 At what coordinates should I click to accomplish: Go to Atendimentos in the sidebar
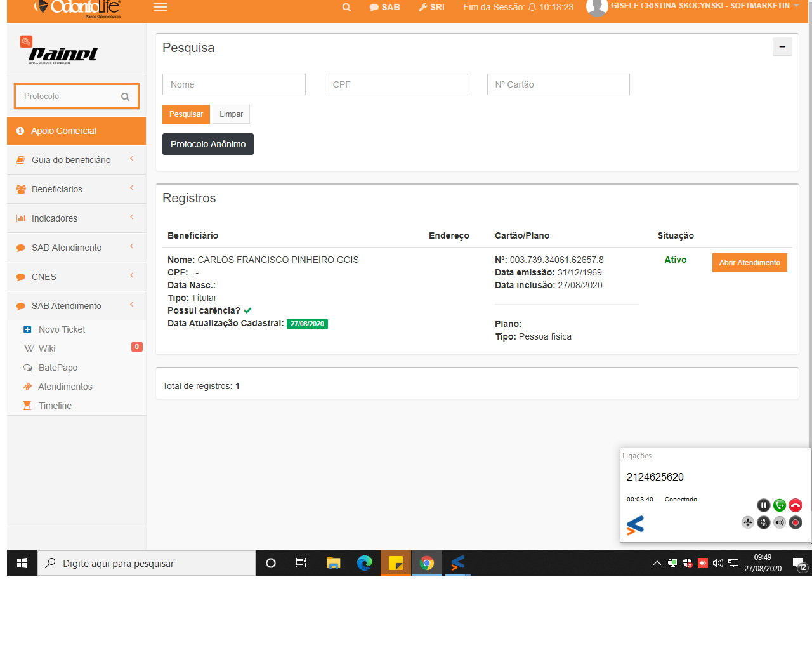click(x=65, y=387)
